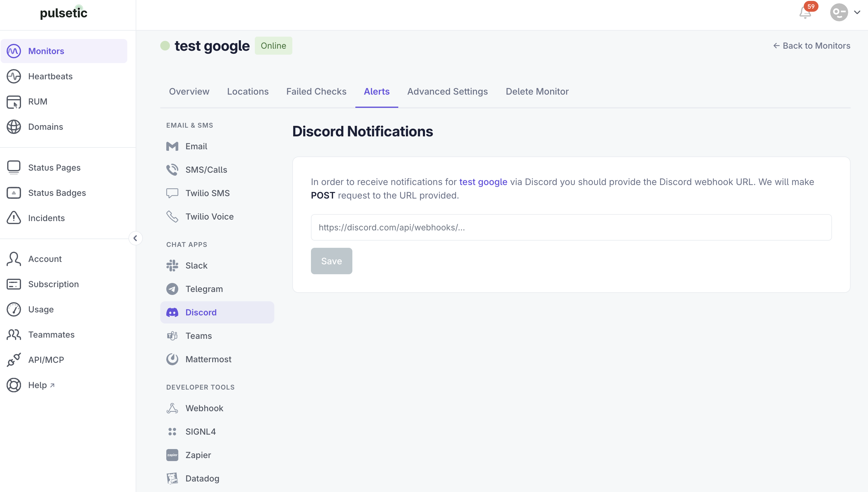Open the Subscription card icon
Screen dimensions: 868x492
(x=14, y=284)
